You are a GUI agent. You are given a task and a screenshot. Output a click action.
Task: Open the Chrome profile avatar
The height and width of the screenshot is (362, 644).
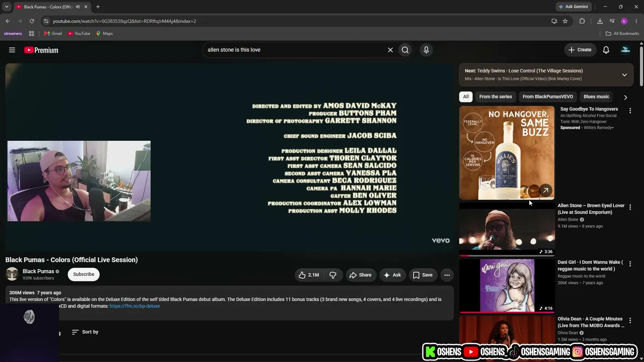click(624, 21)
